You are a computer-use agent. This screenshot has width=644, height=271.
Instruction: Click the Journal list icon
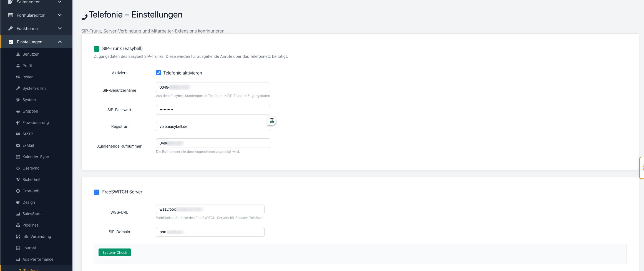(18, 248)
